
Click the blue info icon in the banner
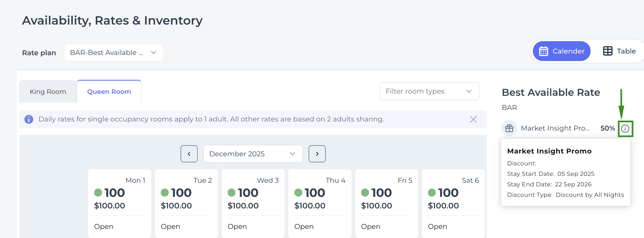point(29,119)
